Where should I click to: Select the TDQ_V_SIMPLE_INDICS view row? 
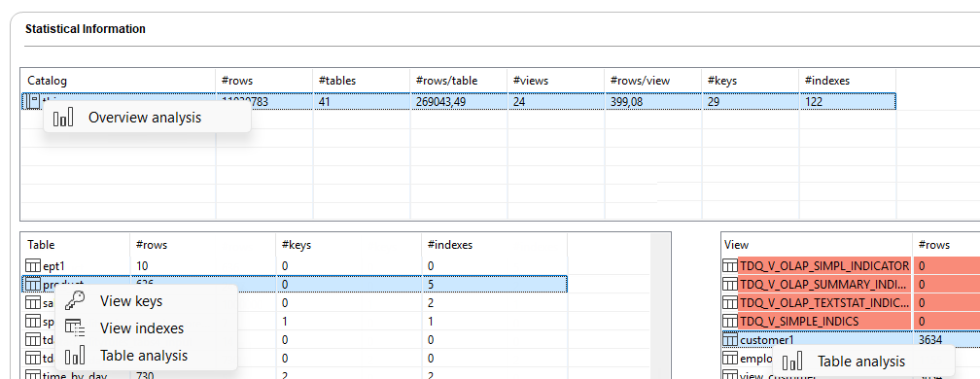(851, 322)
